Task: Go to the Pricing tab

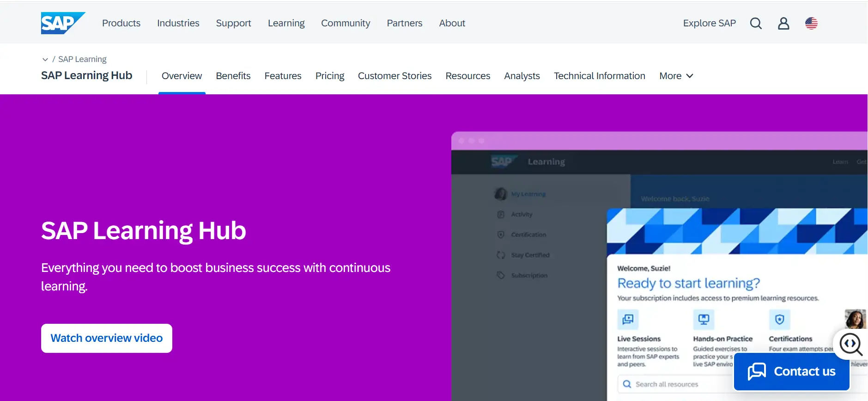Action: coord(330,76)
